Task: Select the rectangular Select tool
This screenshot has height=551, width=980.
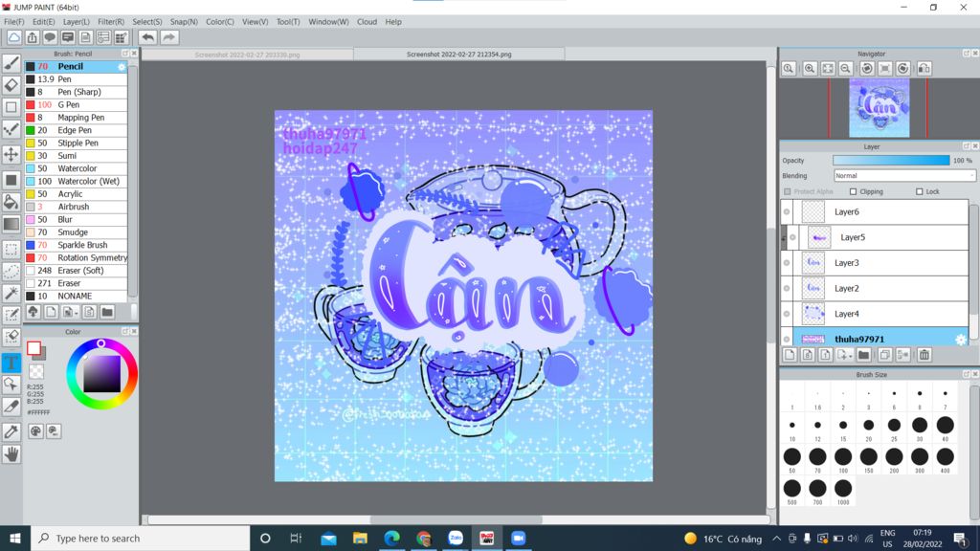Action: point(11,250)
